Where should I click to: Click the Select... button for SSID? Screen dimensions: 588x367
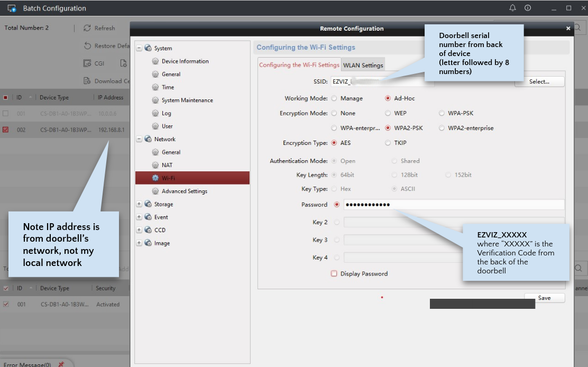(x=539, y=82)
